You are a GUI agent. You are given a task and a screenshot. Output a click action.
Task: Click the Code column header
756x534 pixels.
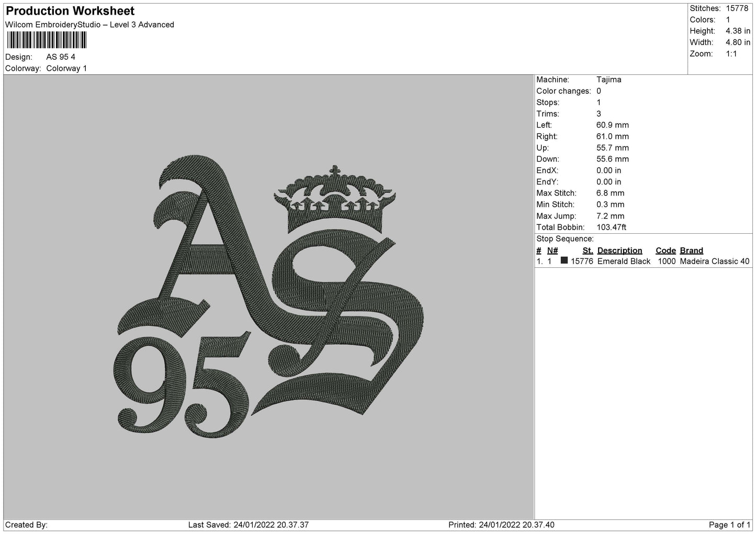[x=665, y=251]
